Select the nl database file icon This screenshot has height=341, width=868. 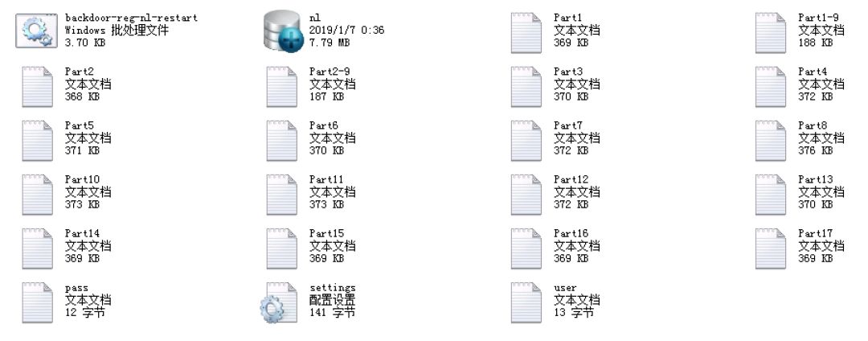tap(284, 32)
